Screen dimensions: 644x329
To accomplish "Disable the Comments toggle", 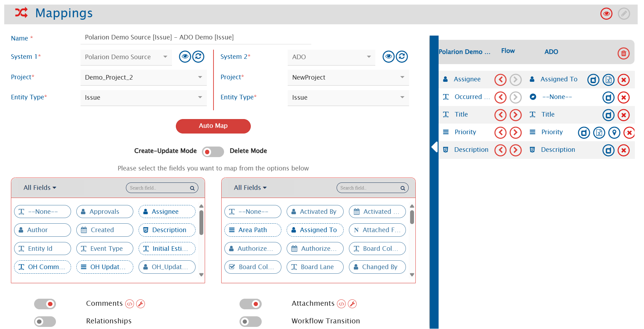I will pyautogui.click(x=45, y=304).
